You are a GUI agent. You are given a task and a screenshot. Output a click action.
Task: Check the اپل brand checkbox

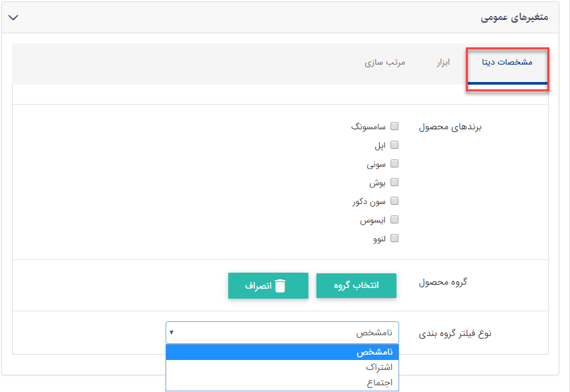tap(394, 144)
